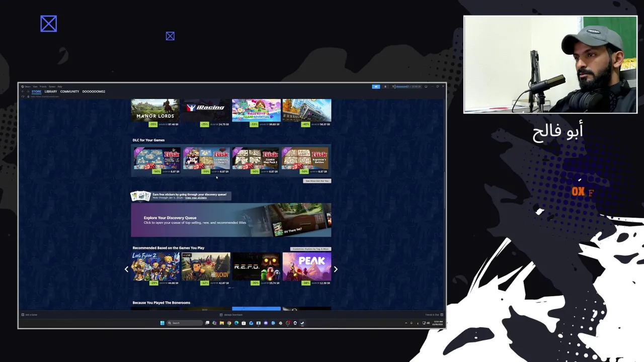Click the browser back arrow in Steam

pos(23,92)
